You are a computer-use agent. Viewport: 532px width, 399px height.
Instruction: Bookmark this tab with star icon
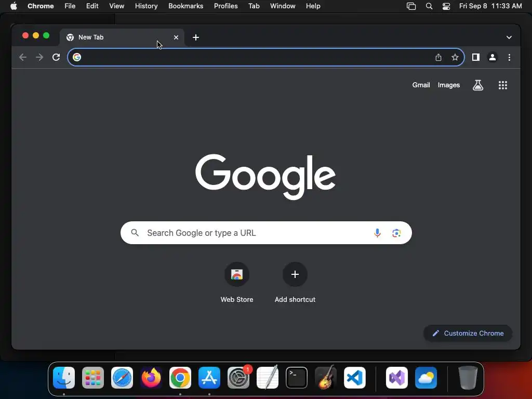point(455,57)
